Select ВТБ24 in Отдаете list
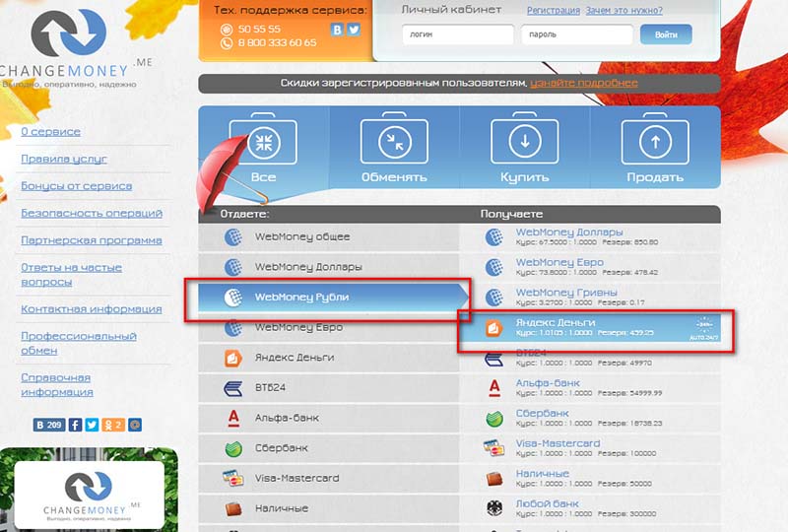 tap(329, 388)
